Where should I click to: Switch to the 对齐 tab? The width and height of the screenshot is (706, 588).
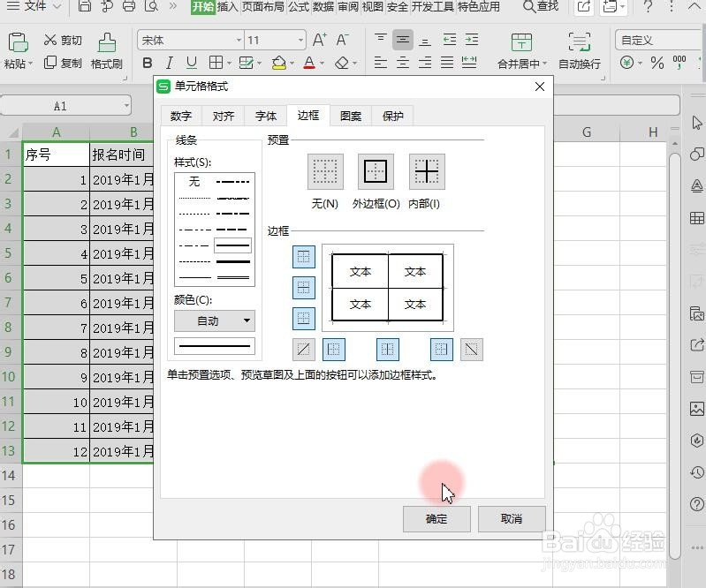click(224, 116)
